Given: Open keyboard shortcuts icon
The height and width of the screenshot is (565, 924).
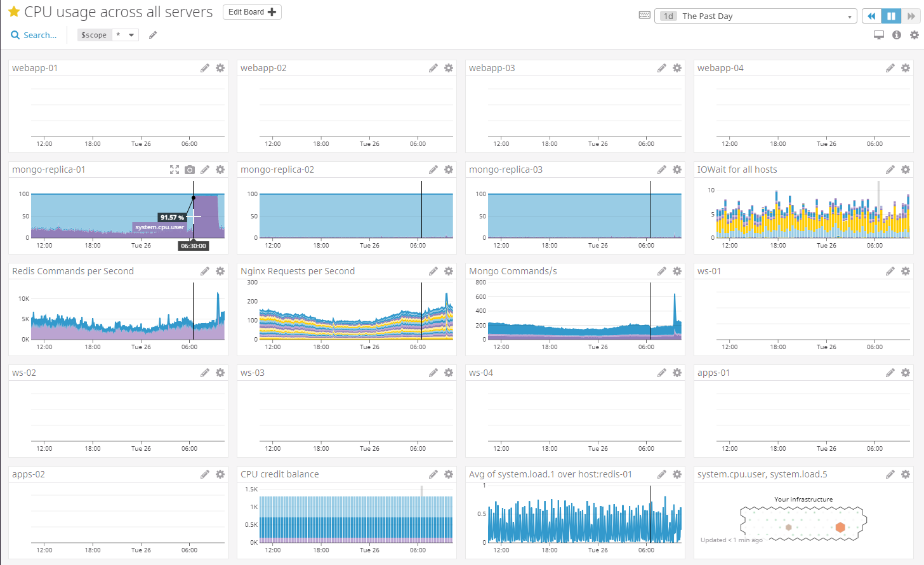Looking at the screenshot, I should 644,15.
